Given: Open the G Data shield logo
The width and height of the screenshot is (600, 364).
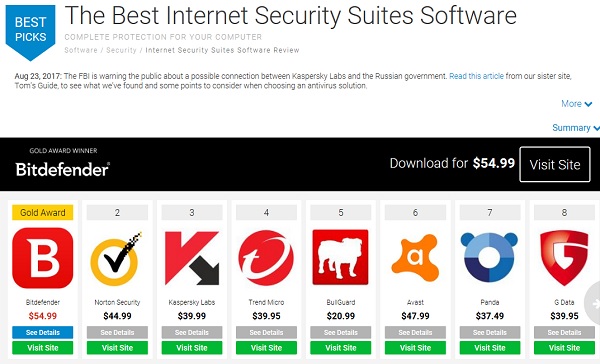Looking at the screenshot, I should tap(564, 258).
